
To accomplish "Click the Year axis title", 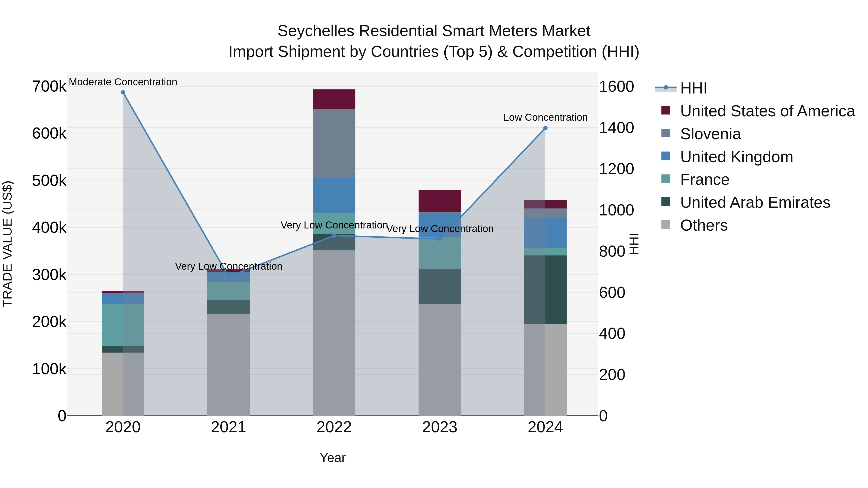I will tap(333, 458).
